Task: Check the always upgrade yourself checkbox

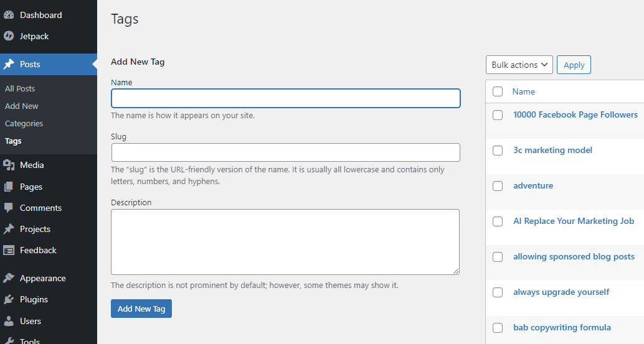Action: pos(498,292)
